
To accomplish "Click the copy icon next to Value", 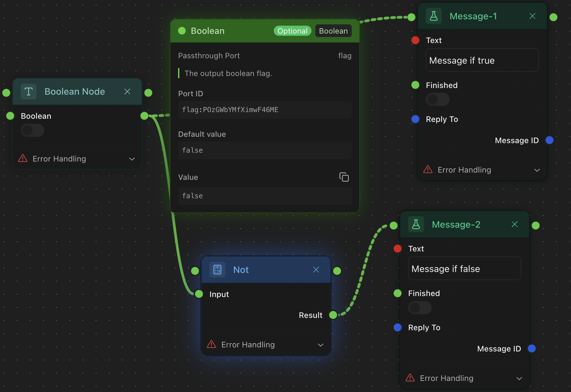I will (x=344, y=177).
